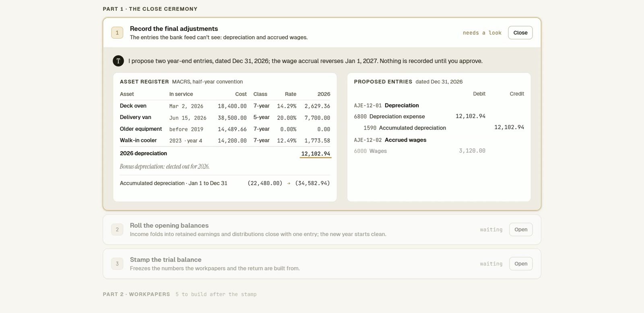This screenshot has width=644, height=313.
Task: Click the step 1 number badge
Action: tap(117, 33)
